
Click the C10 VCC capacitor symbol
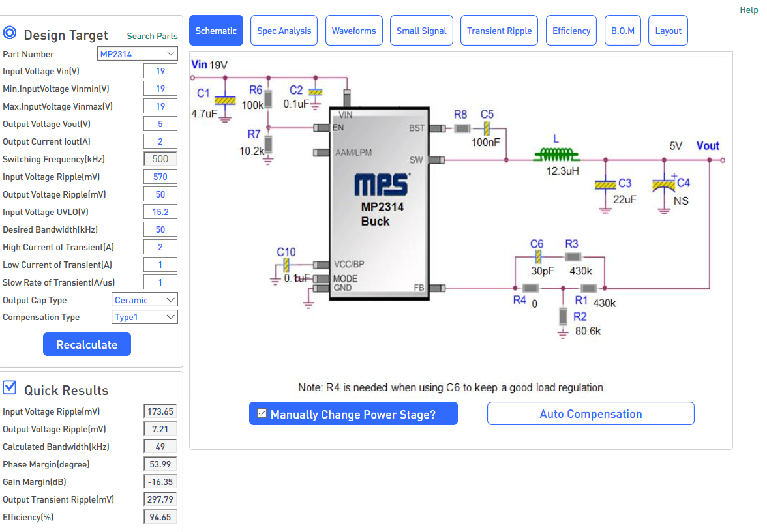(286, 265)
